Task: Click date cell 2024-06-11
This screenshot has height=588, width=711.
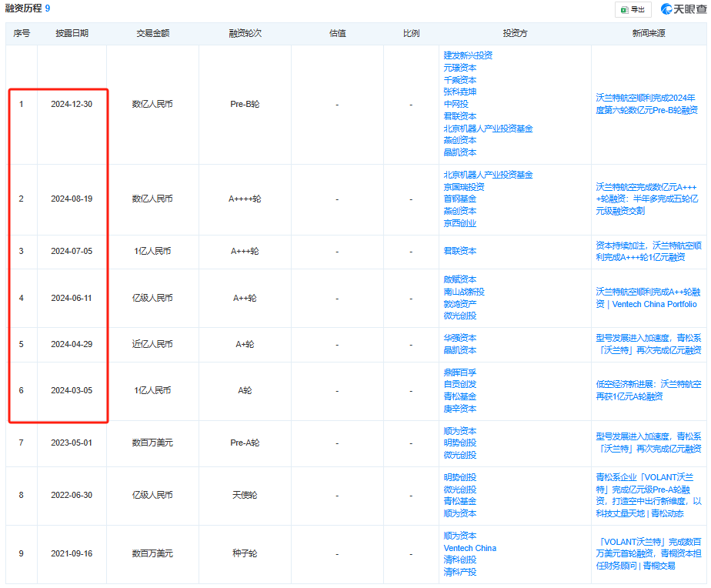Action: (72, 298)
